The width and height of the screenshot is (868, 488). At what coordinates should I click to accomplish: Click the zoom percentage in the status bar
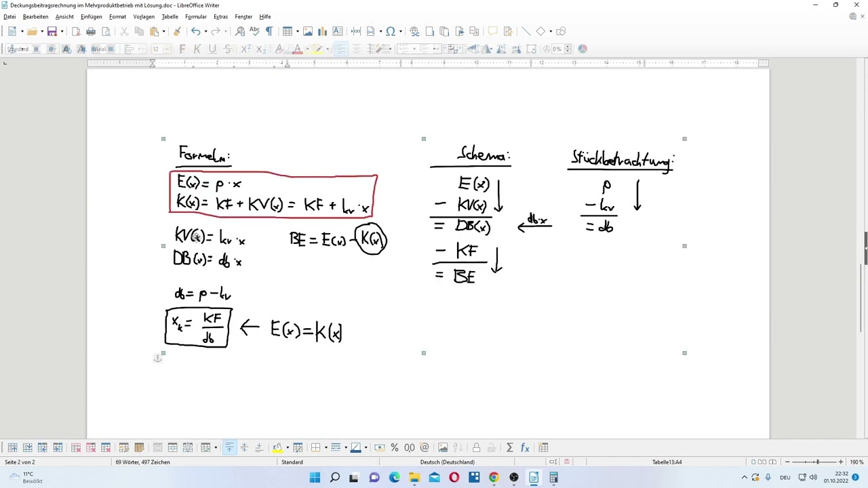(856, 462)
